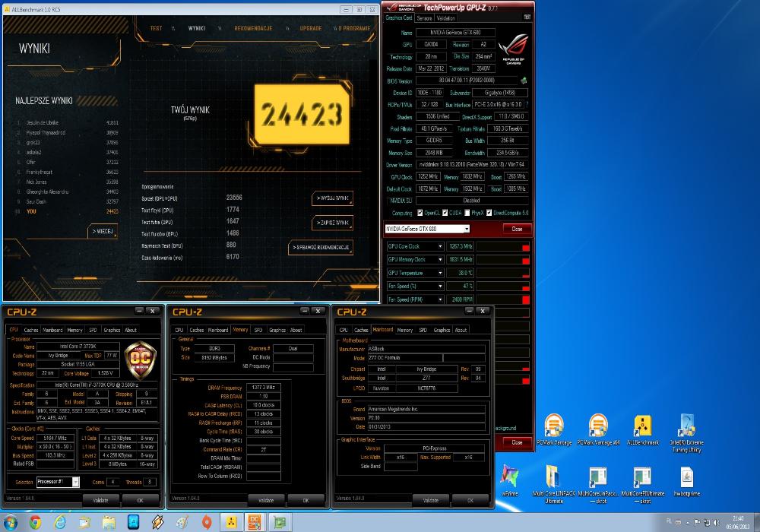760x532 pixels.
Task: Open MultiCoreFUltimate skrót desktop shortcut
Action: click(643, 484)
